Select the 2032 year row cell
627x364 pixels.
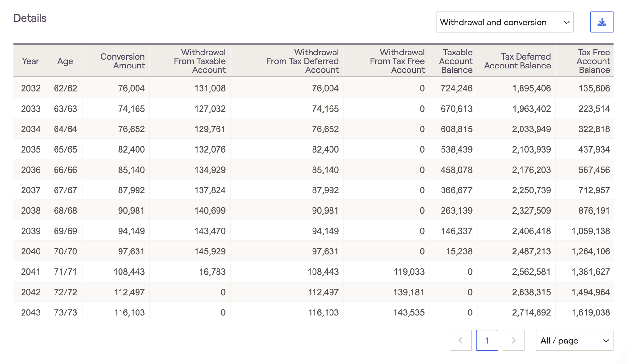click(31, 88)
